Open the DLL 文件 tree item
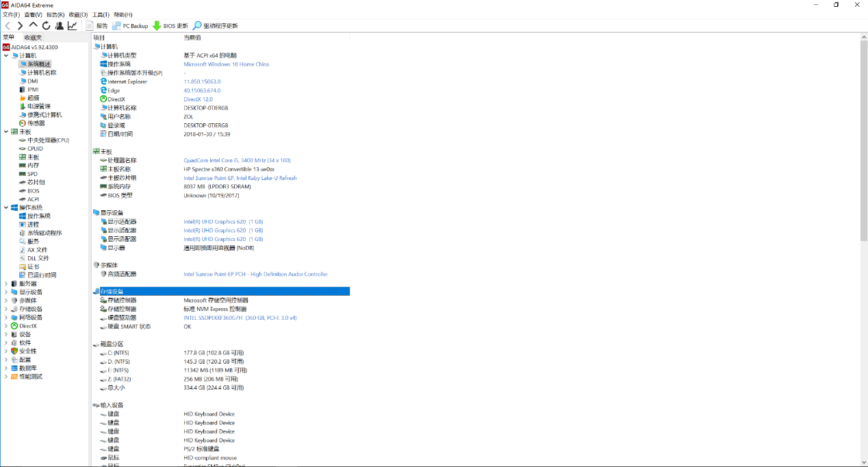Image resolution: width=868 pixels, height=467 pixels. [34, 258]
